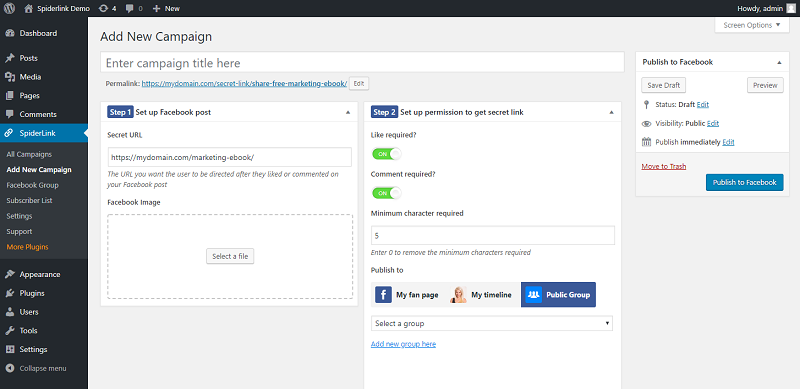The height and width of the screenshot is (389, 800).
Task: Click the visibility eye icon
Action: (646, 124)
